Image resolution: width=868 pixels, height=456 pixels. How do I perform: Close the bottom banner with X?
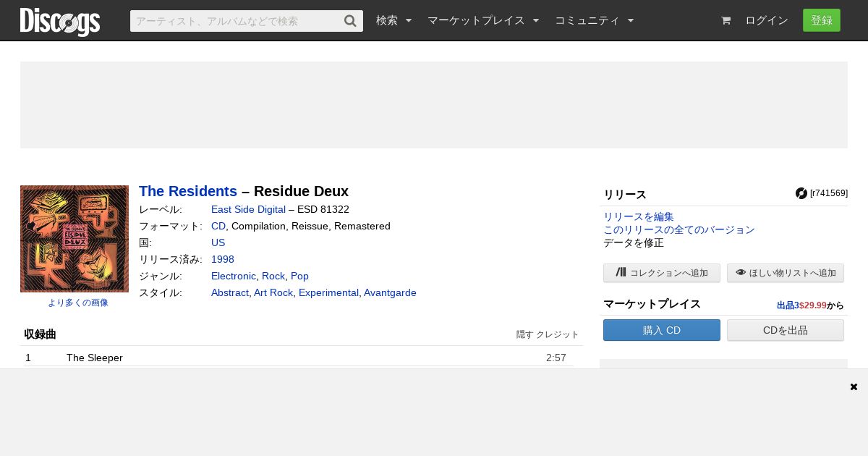point(854,387)
